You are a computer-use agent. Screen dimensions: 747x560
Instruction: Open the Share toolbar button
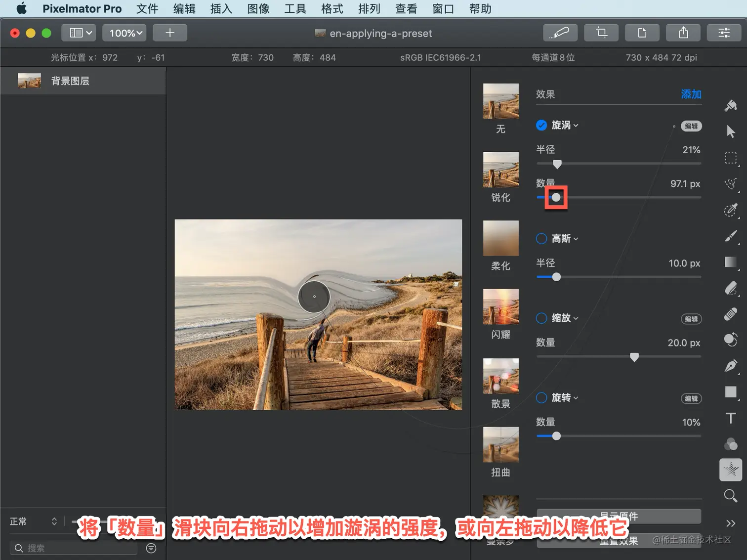(683, 33)
